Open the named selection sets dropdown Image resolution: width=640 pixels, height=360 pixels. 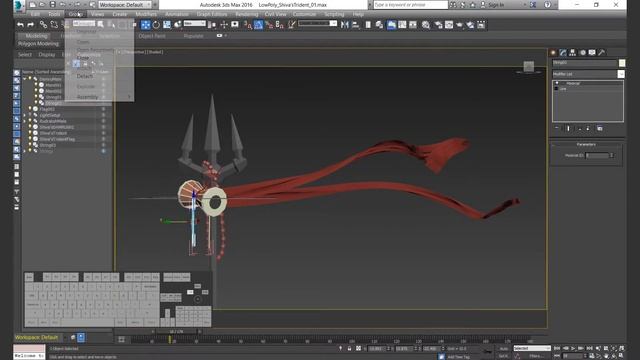point(318,24)
